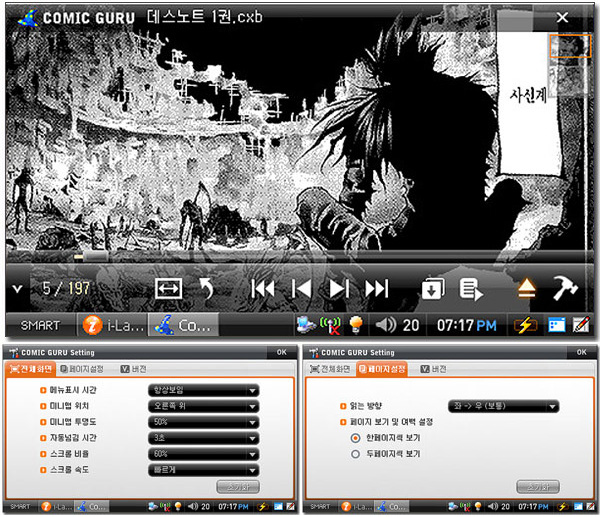Viewport: 600px width, 517px height.
Task: Click the volume icon in left Setting window taskbar
Action: pos(193,507)
